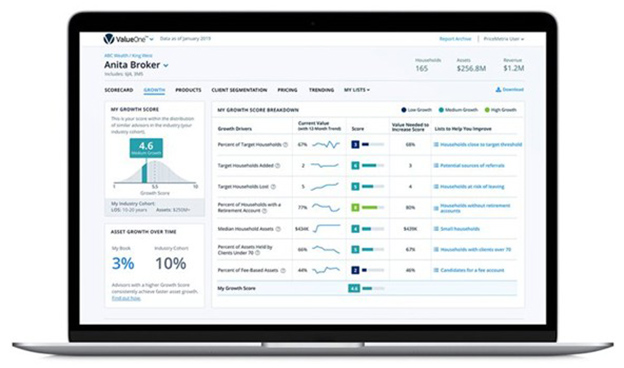This screenshot has width=624, height=368.
Task: Click score bar for Percent of Fee-Based Assets
Action: [373, 271]
